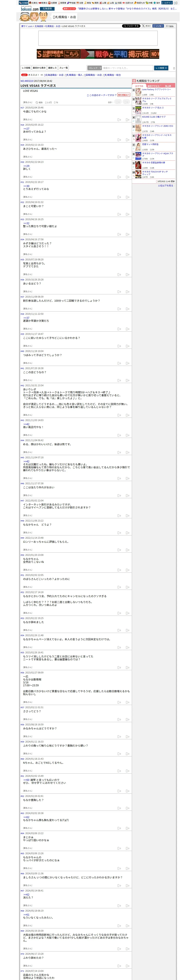
Task: Select the 北東北 region link
Action: coord(33,3)
